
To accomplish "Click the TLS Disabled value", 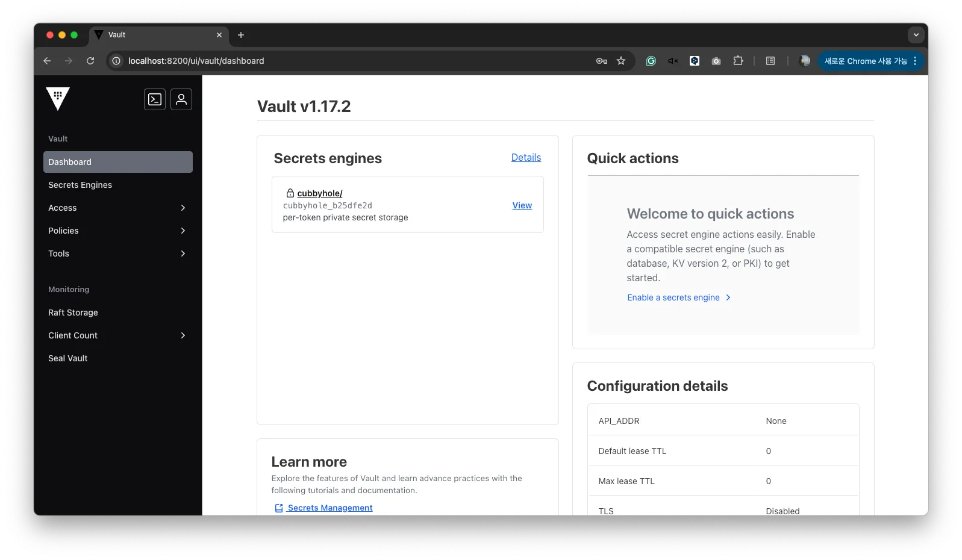I will (x=782, y=511).
